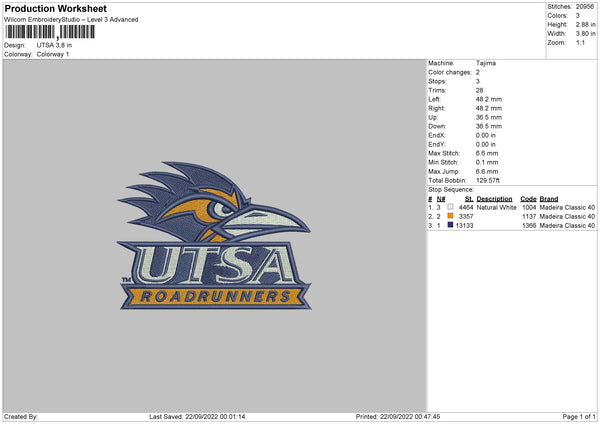Click the Code column header
The width and height of the screenshot is (600, 424).
coord(528,199)
